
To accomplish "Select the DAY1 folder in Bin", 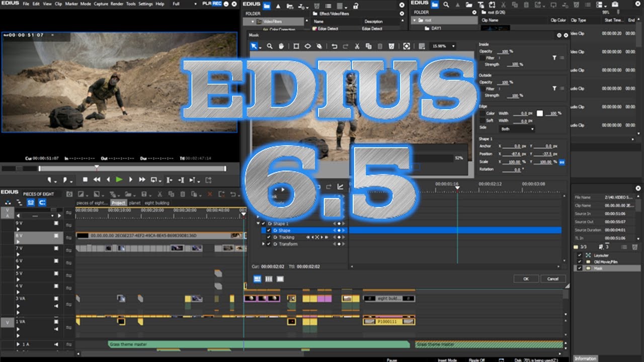I will 436,29.
